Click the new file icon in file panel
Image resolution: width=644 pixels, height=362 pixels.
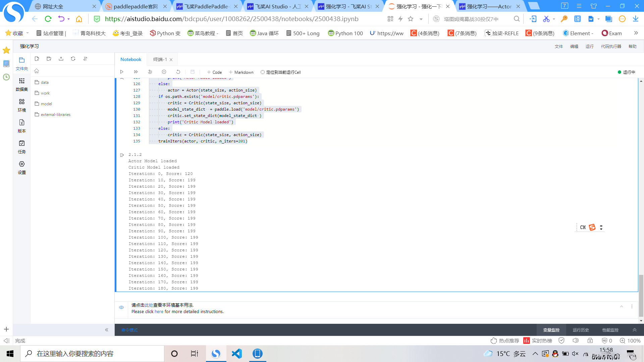[x=37, y=59]
